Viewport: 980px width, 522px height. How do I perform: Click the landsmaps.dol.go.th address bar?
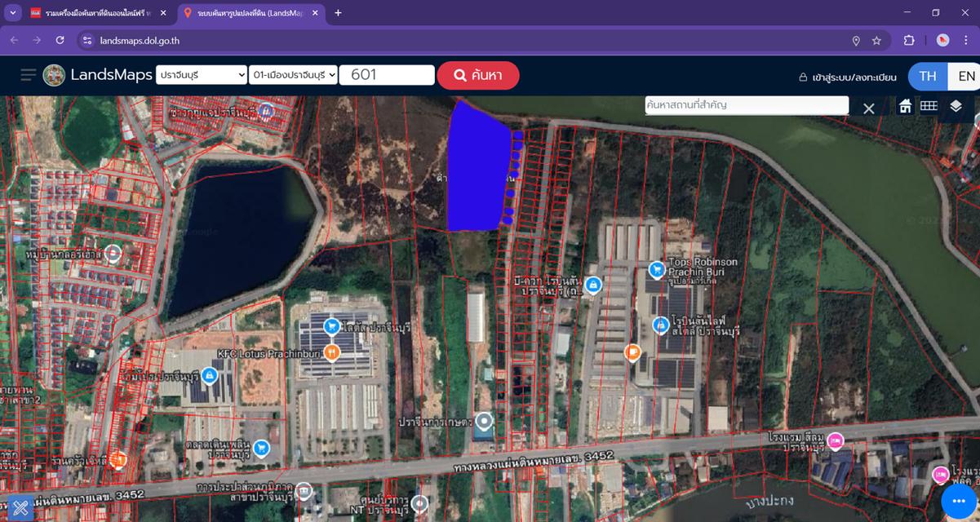tap(465, 40)
